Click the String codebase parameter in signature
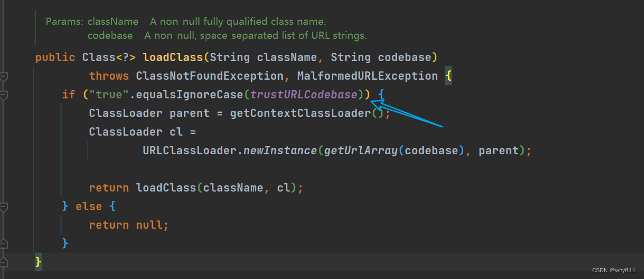This screenshot has width=644, height=279. pos(380,57)
